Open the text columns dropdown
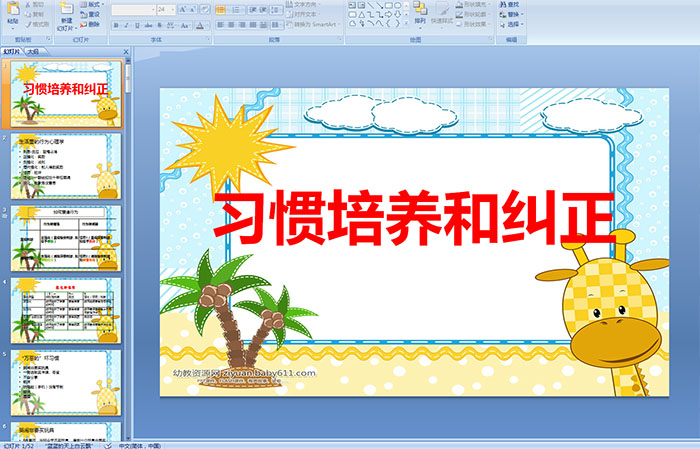700x449 pixels. point(277,25)
